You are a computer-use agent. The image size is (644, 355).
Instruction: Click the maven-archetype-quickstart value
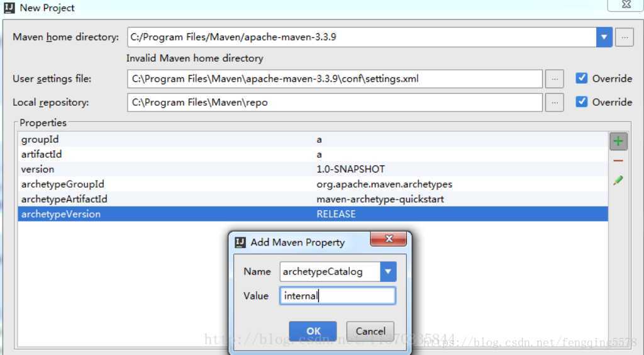(380, 200)
